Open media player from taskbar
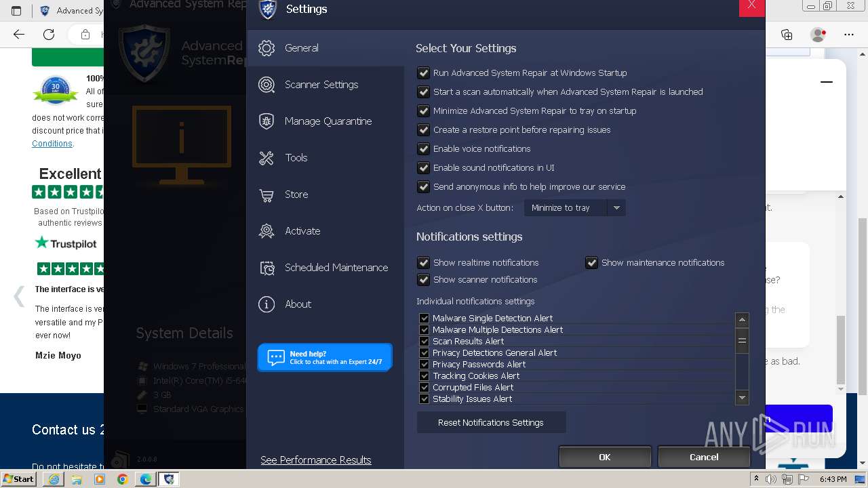 click(x=100, y=479)
